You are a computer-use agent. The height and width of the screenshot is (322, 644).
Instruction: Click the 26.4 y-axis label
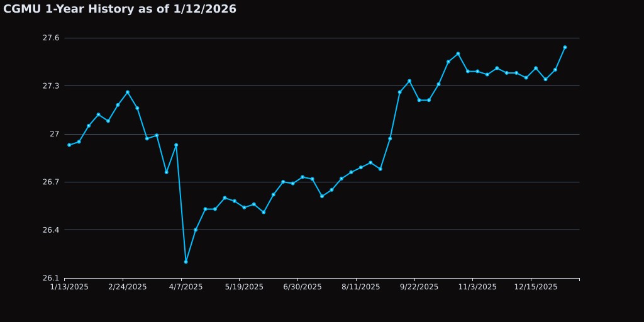coord(50,230)
